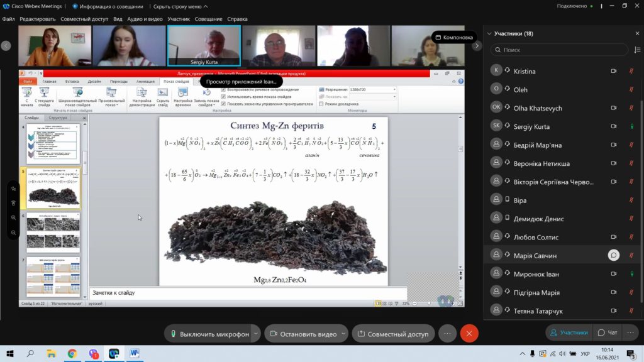The image size is (644, 362).
Task: Click green mic icon for Sergiy Kurta
Action: [631, 126]
